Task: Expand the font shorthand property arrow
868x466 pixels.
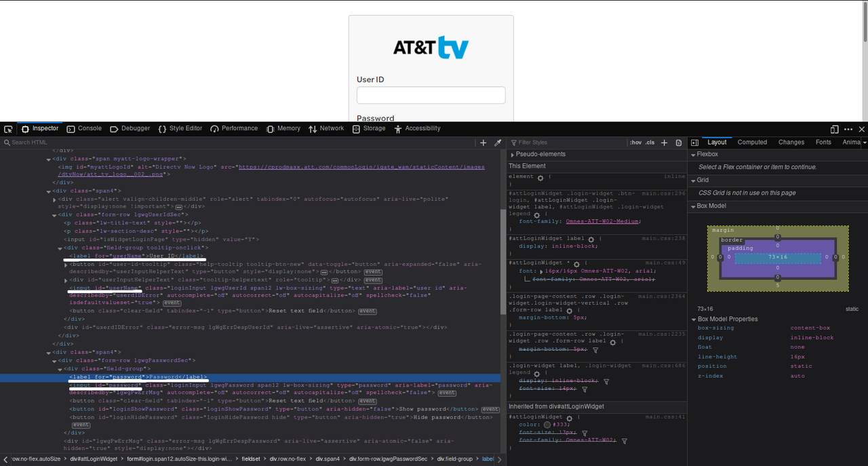Action: 541,271
